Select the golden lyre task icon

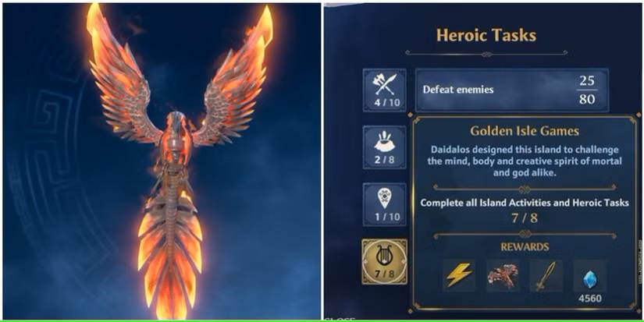pyautogui.click(x=384, y=262)
